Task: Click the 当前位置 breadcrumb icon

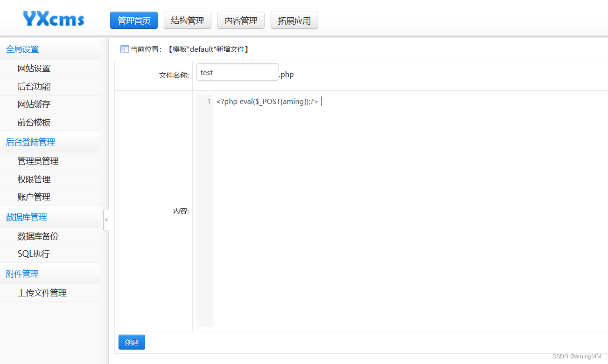Action: pos(125,49)
